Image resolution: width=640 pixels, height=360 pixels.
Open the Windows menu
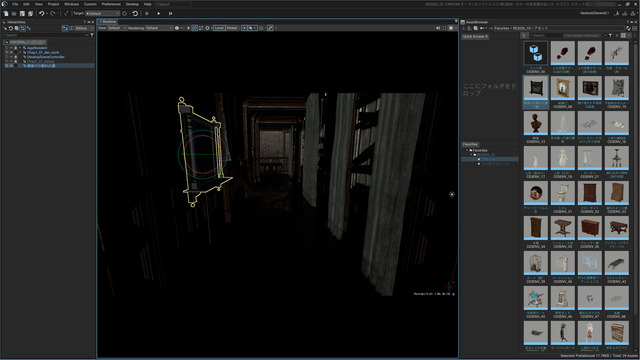[71, 4]
